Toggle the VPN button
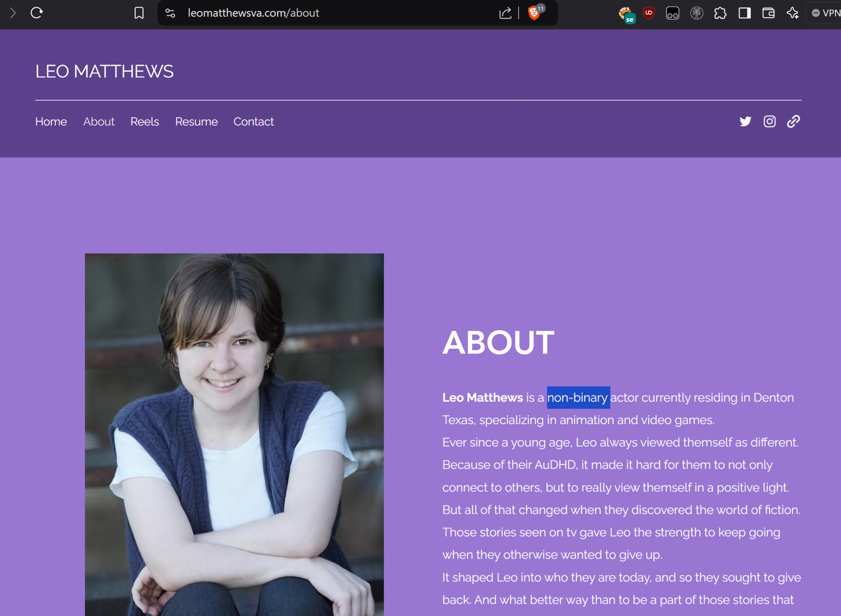 [826, 13]
